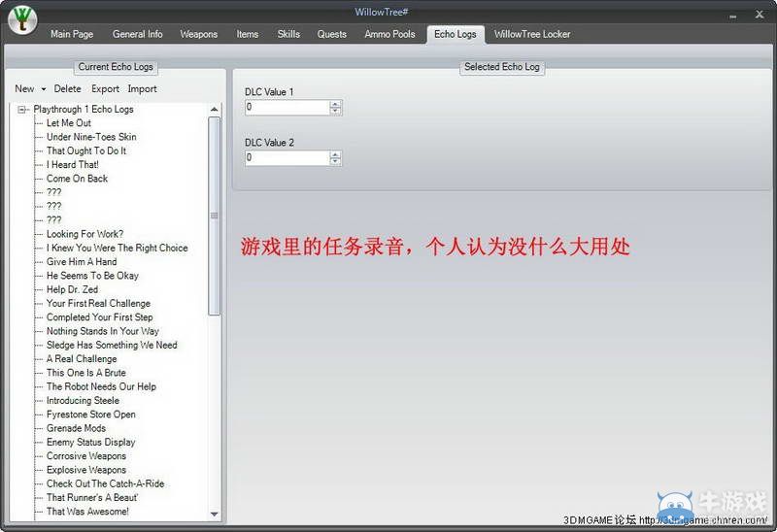This screenshot has height=532, width=777.
Task: Click Delete in echo logs toolbar
Action: tap(67, 88)
